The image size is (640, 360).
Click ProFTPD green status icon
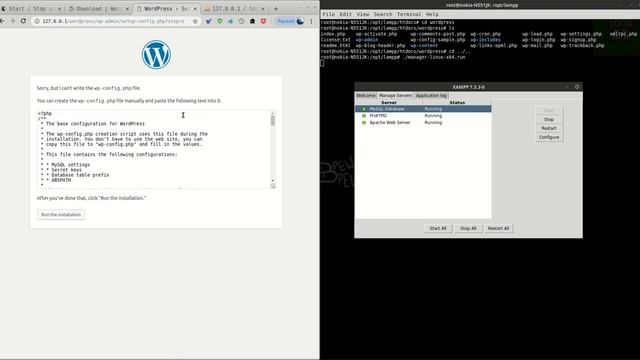click(x=364, y=116)
